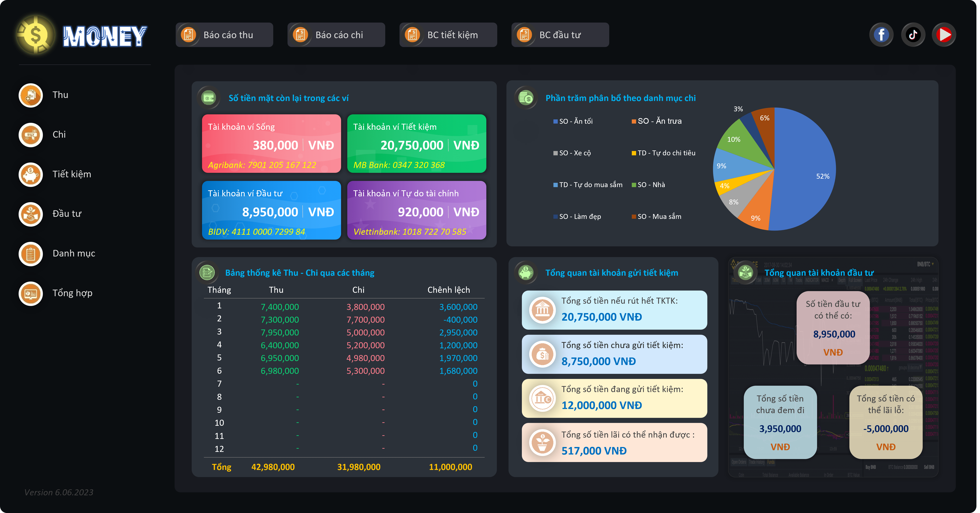Go to the Tiết kiệm menu label
Image resolution: width=980 pixels, height=513 pixels.
coord(72,174)
